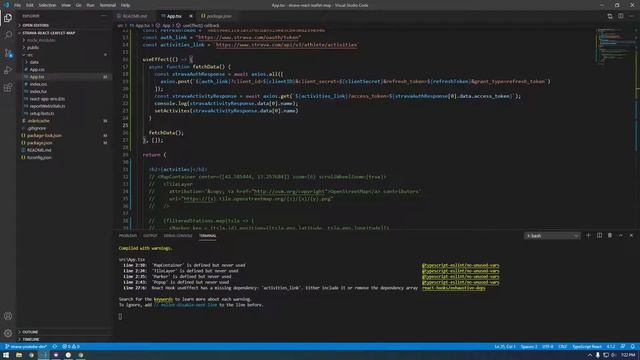Select the Terminal panel tab
640x360 pixels.
click(207, 236)
